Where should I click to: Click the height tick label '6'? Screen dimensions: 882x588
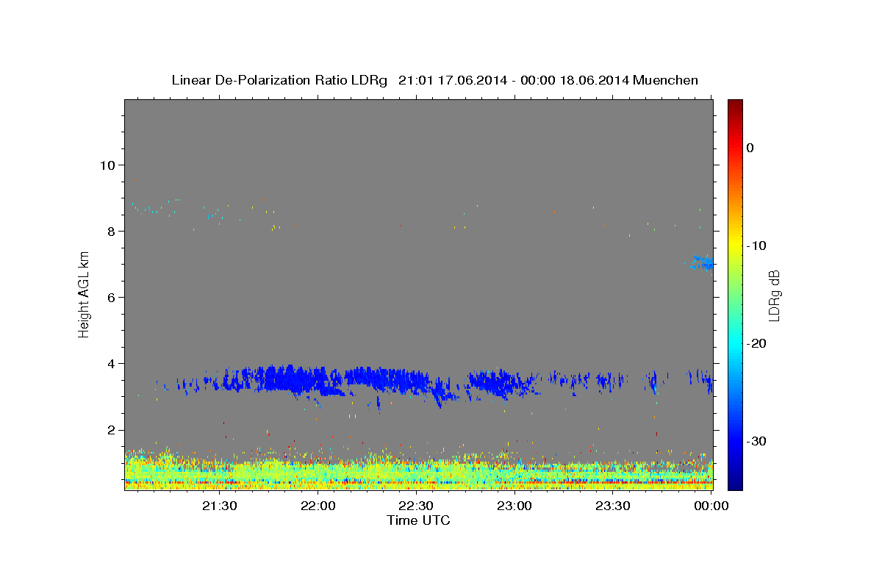tap(110, 298)
